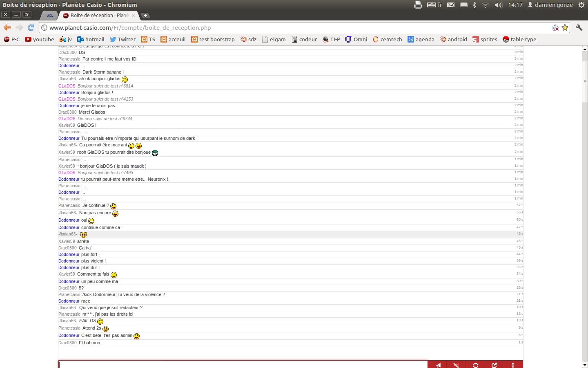Open the Bluetooth indicator menu

pos(474,5)
